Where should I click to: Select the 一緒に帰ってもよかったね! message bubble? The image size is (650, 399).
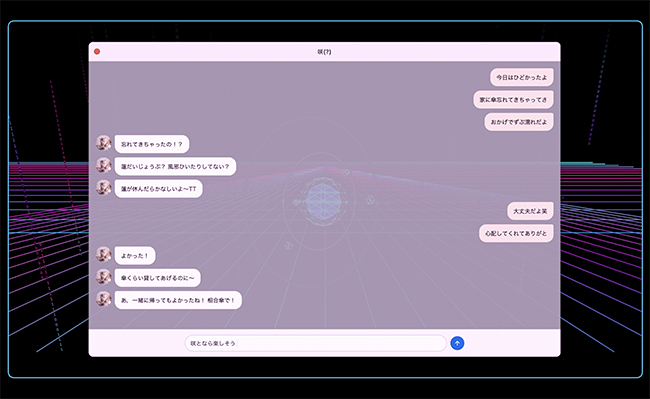click(x=178, y=300)
